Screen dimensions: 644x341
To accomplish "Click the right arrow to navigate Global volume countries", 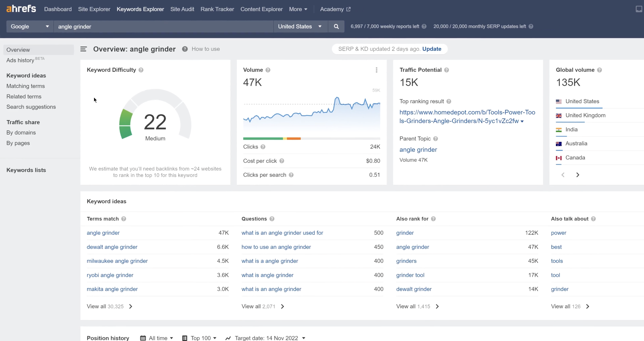I will point(577,174).
